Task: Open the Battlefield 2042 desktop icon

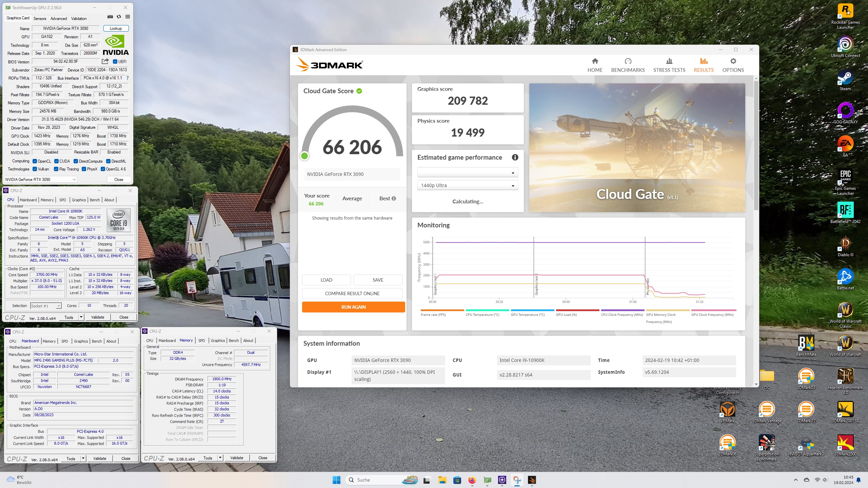Action: [x=845, y=213]
